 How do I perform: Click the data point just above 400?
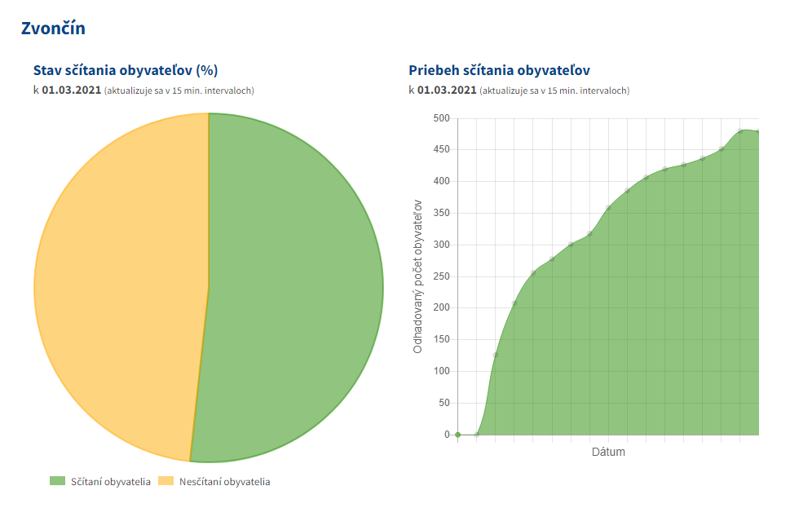(x=647, y=178)
